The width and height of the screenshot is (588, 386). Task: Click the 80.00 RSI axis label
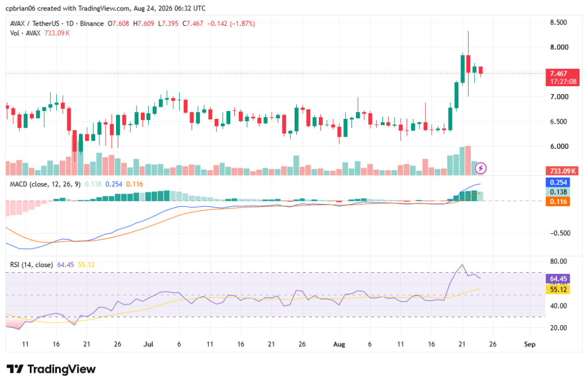click(x=558, y=261)
